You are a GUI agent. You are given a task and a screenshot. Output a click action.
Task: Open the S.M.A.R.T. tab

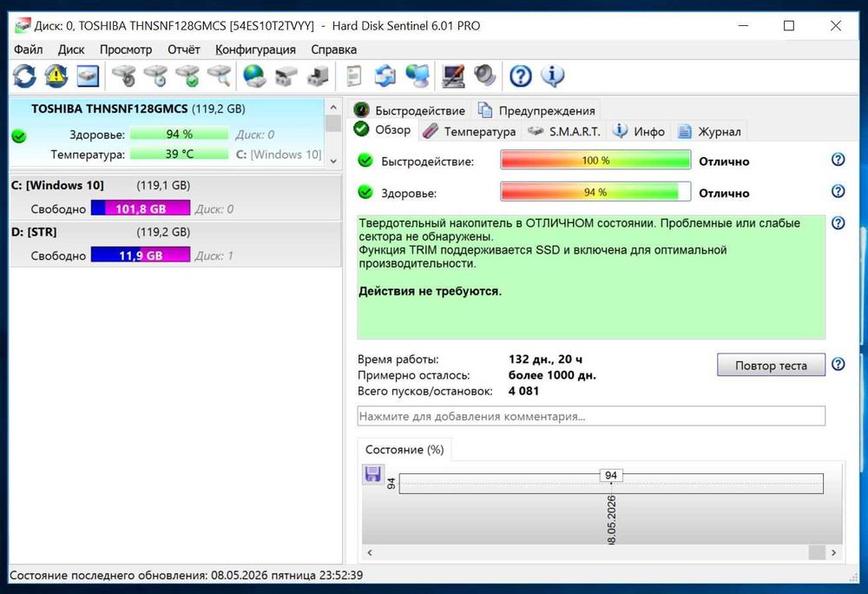tap(563, 131)
